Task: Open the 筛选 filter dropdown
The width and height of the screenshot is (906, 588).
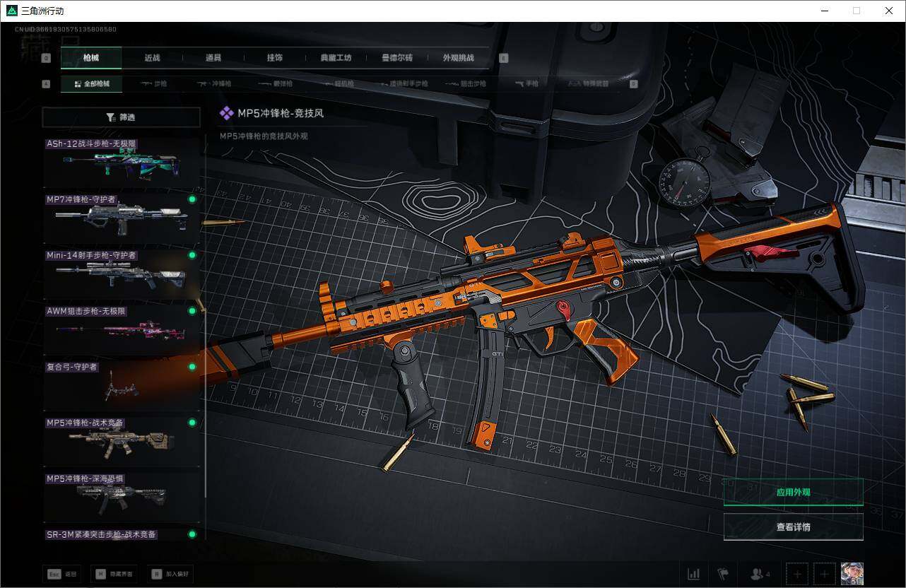Action: pyautogui.click(x=121, y=117)
